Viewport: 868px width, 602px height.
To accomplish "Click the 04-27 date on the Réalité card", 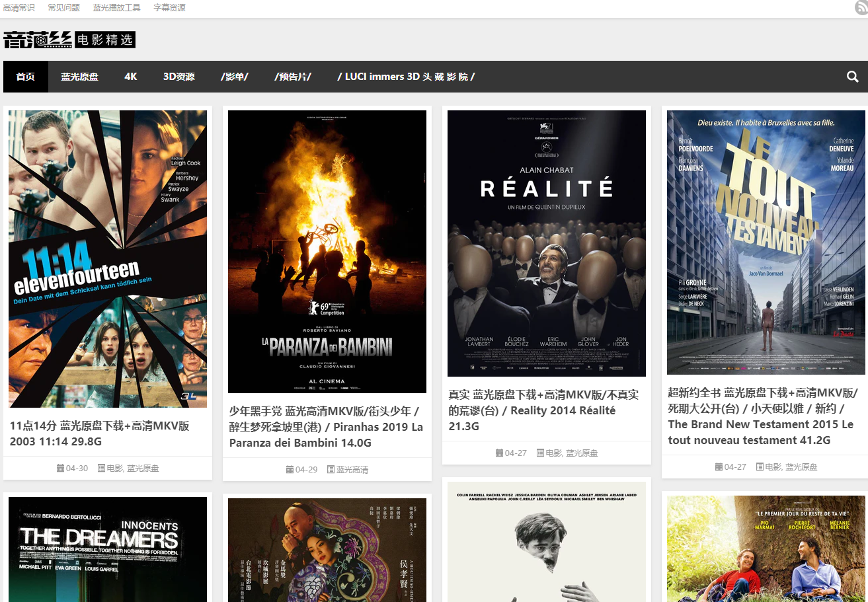I will [516, 453].
